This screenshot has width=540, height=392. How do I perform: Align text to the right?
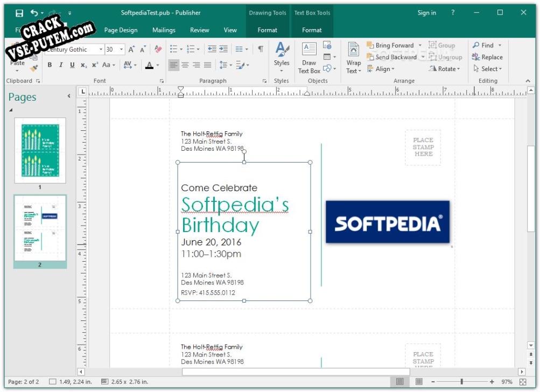(197, 65)
